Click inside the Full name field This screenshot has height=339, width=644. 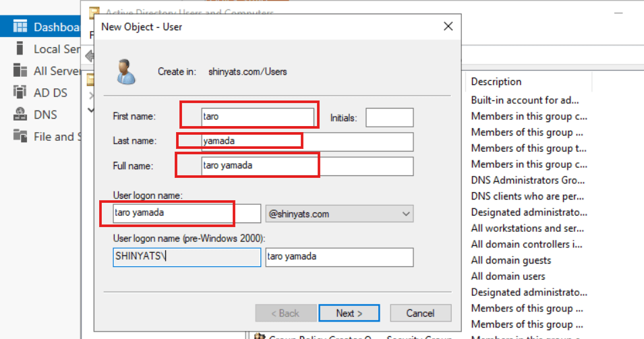pos(308,166)
